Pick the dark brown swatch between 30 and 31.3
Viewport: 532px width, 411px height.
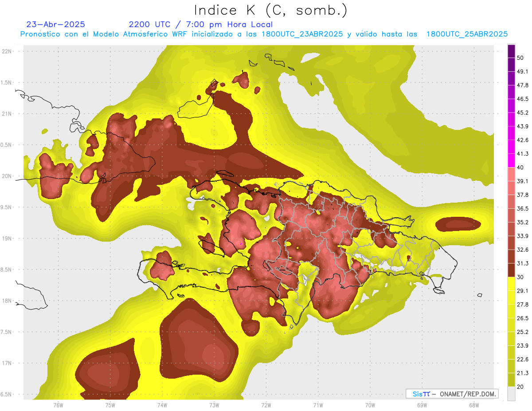(511, 270)
